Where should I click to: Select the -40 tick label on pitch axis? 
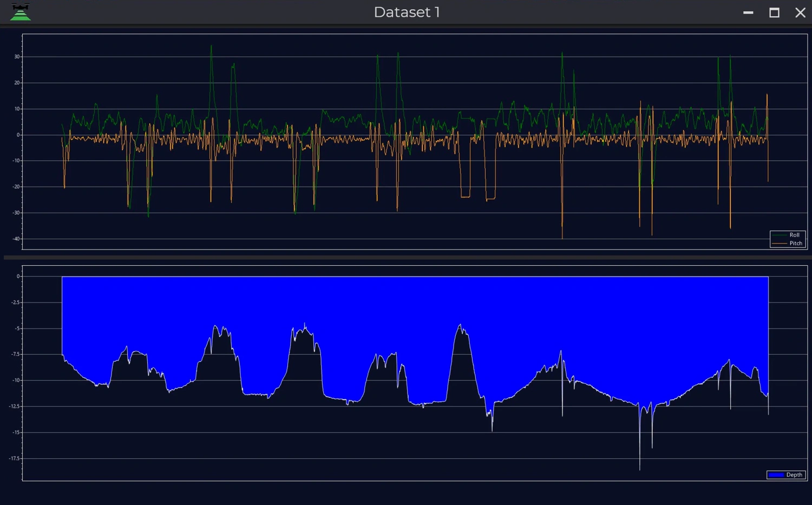[x=16, y=239]
